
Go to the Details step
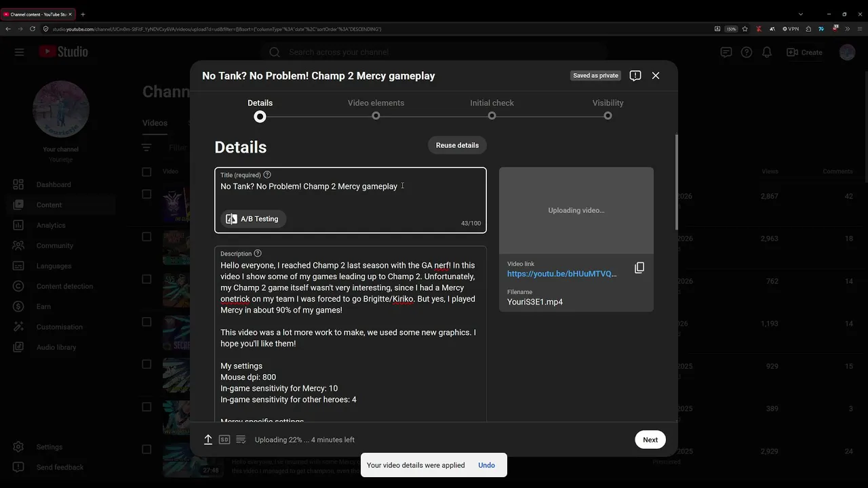[x=260, y=110]
